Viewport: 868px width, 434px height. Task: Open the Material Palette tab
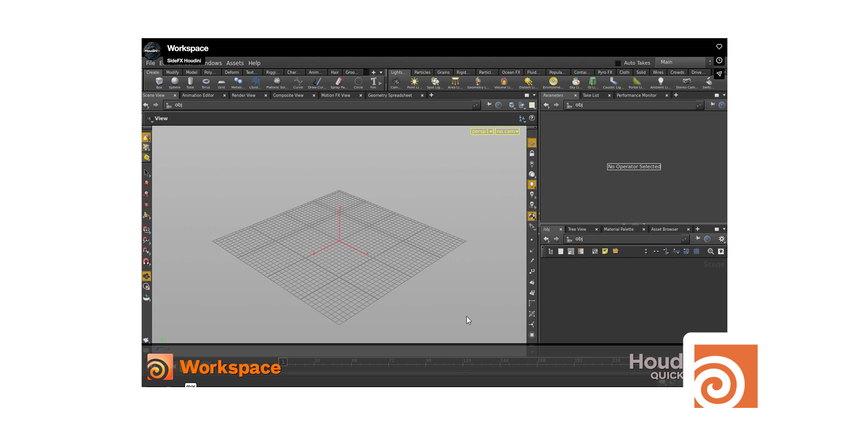[x=619, y=229]
